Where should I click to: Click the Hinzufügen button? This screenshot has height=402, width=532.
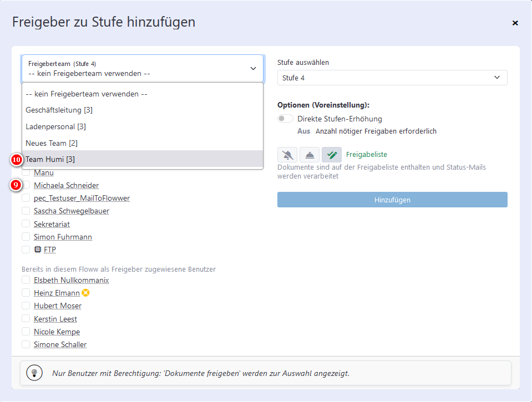[x=392, y=200]
